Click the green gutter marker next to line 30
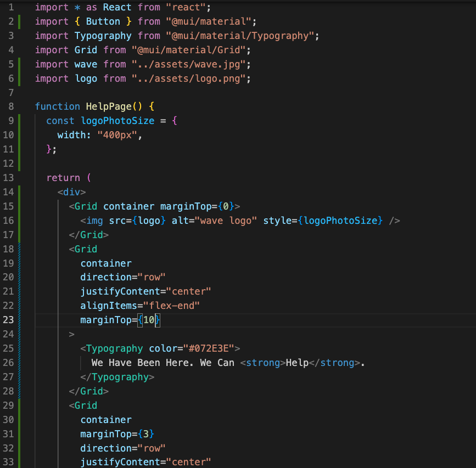This screenshot has height=468, width=476. [19, 419]
